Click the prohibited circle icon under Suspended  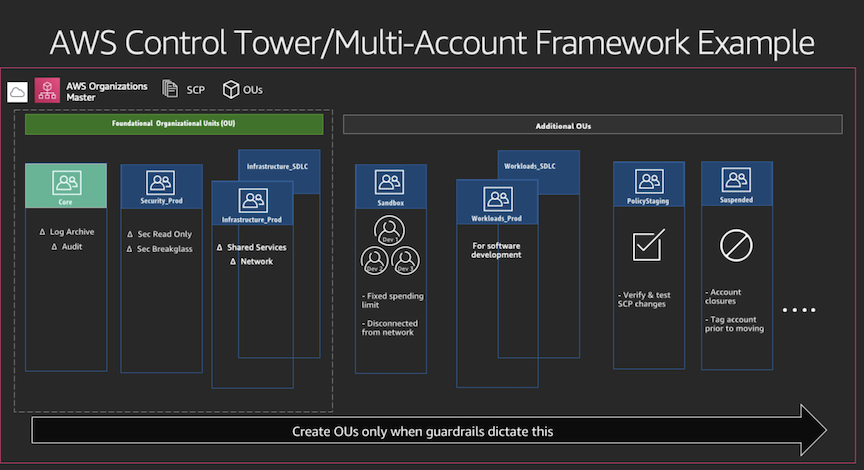[736, 245]
